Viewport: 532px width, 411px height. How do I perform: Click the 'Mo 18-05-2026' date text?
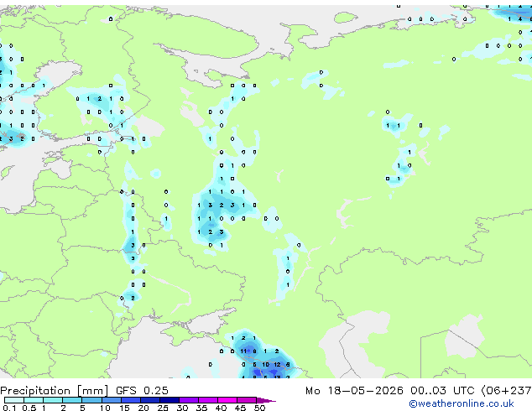pos(354,391)
